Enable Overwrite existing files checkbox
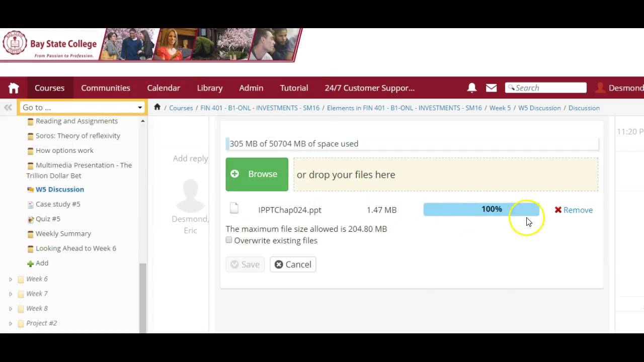 tap(229, 240)
